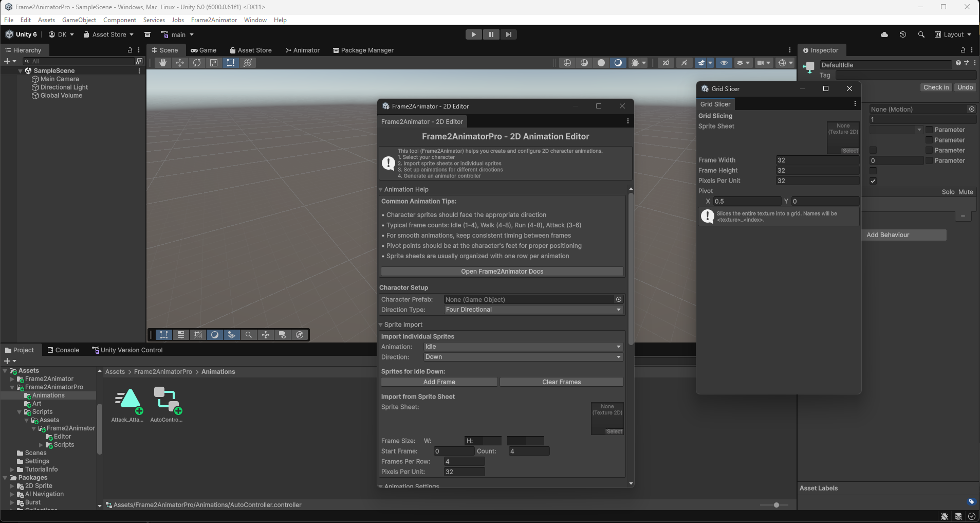Image resolution: width=980 pixels, height=523 pixels.
Task: Click the Frame Width field in Grid Slicer
Action: (818, 160)
